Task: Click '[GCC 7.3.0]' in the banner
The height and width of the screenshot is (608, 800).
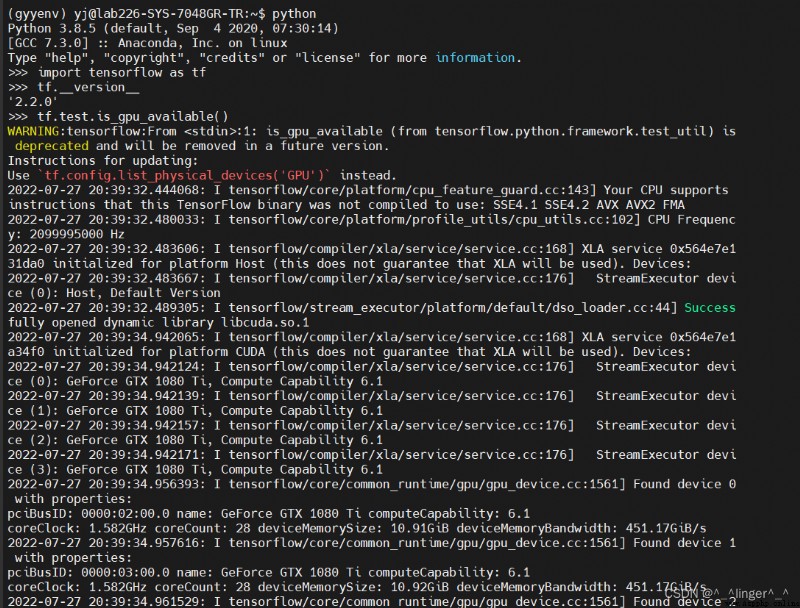Action: tap(48, 43)
